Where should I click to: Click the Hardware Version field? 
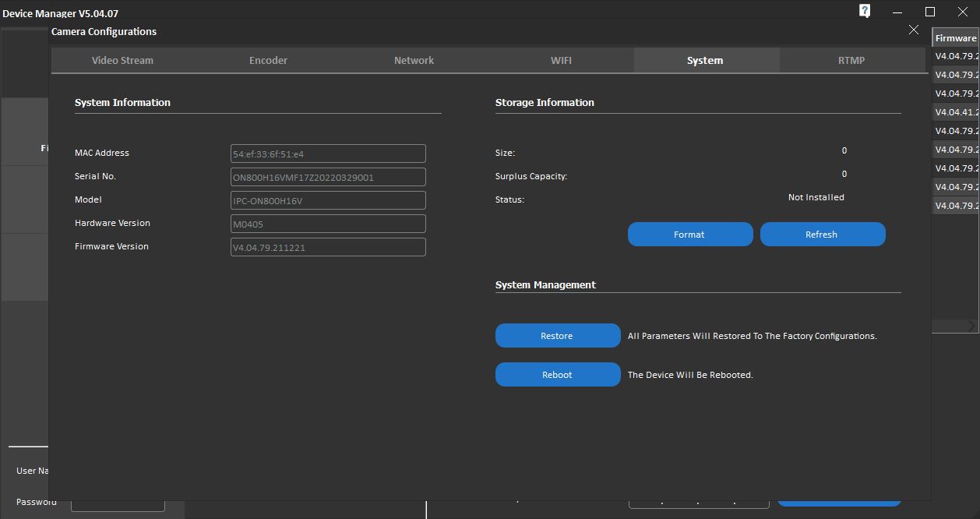pos(328,224)
